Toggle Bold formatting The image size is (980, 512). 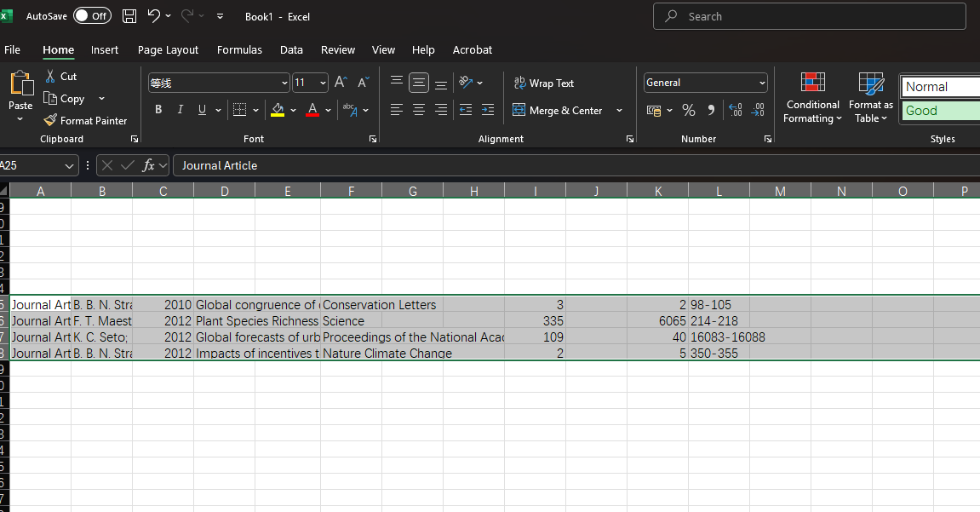[x=158, y=110]
